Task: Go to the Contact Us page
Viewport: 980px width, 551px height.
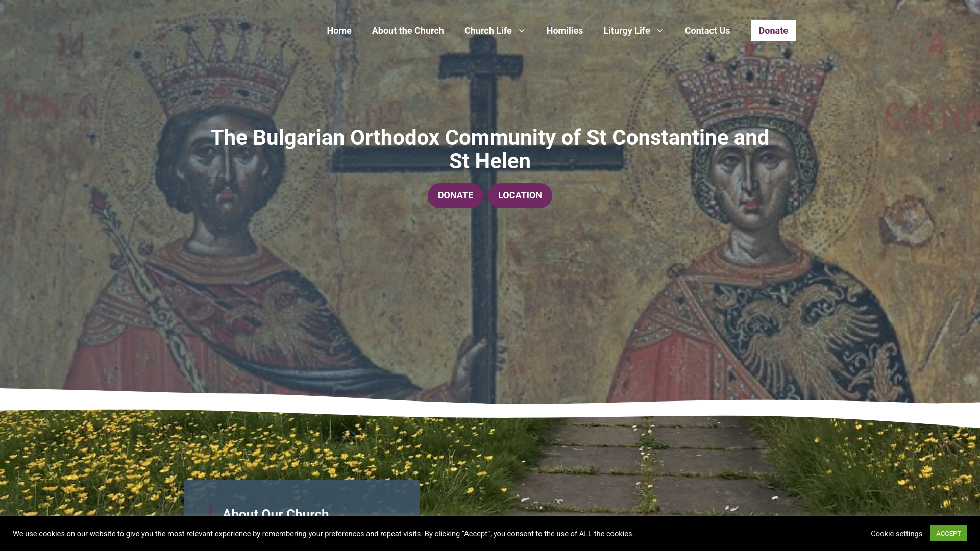Action: [707, 31]
